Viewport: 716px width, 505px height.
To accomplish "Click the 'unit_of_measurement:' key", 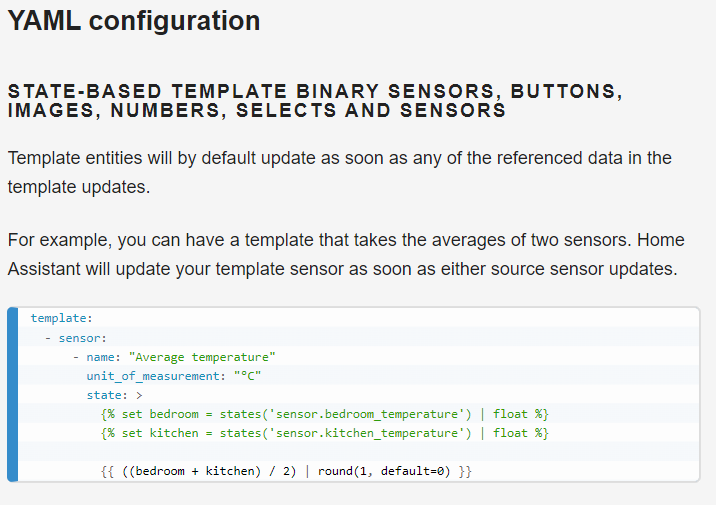I will coord(156,376).
